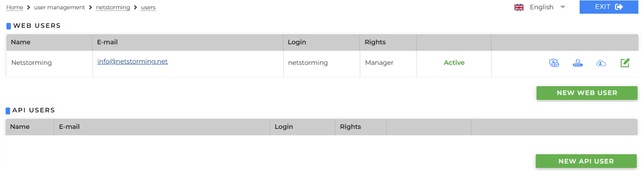Image resolution: width=644 pixels, height=180 pixels.
Task: Create a user with NEW API USER
Action: tap(586, 161)
